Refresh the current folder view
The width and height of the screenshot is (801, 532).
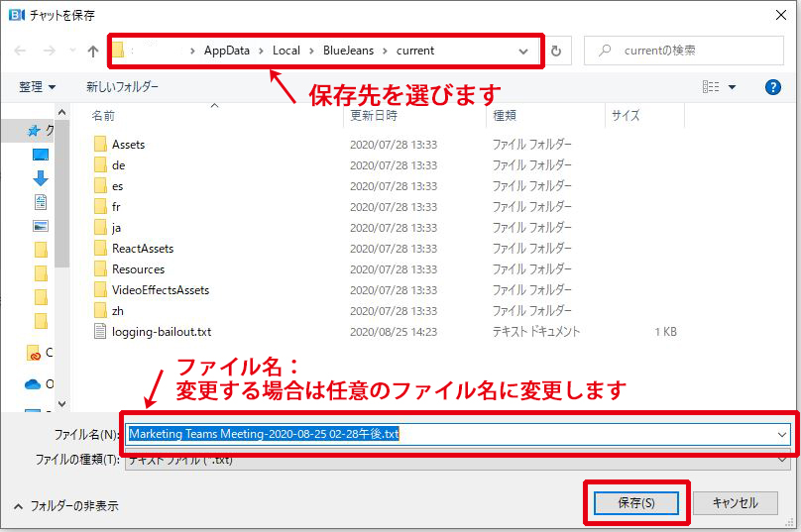[556, 51]
